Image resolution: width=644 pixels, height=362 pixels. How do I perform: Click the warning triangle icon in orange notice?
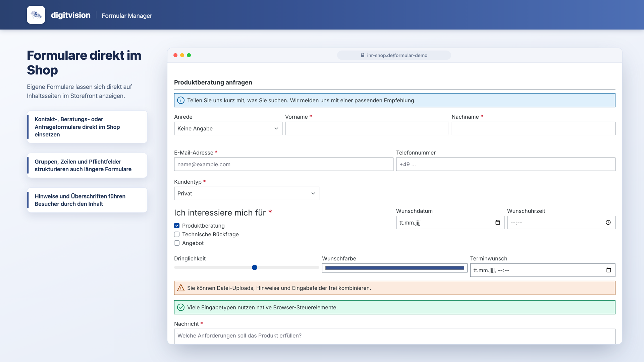coord(181,288)
